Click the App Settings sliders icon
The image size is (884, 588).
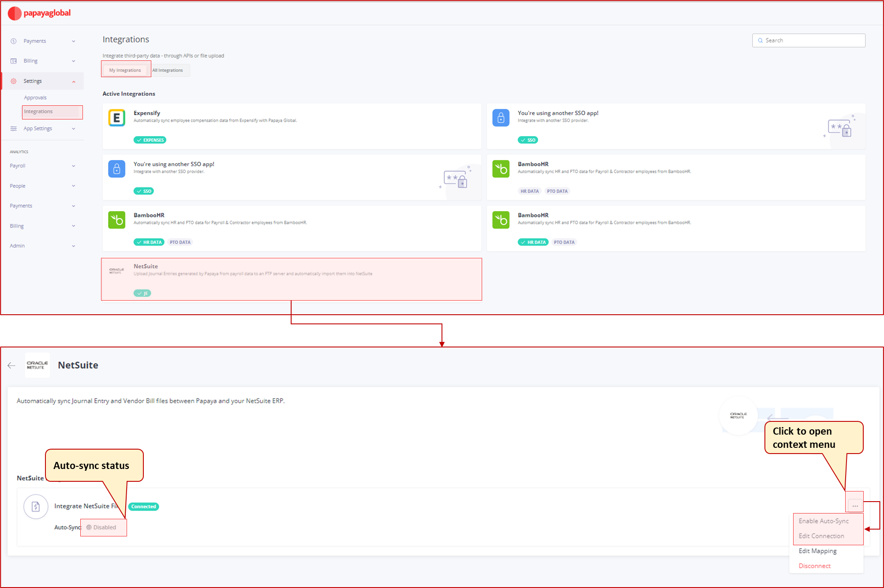pyautogui.click(x=13, y=128)
